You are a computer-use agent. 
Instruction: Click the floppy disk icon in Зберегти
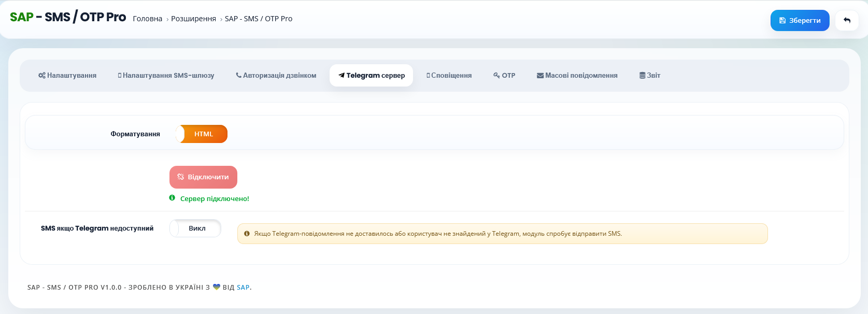click(782, 21)
